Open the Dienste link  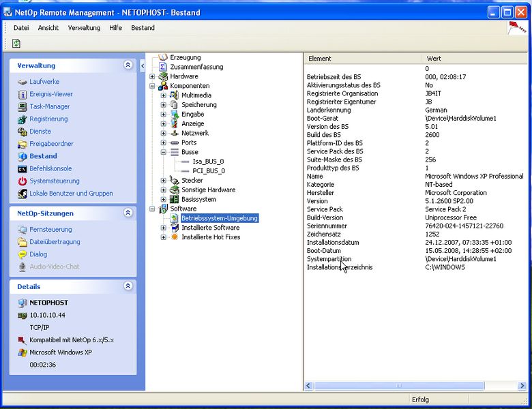40,132
